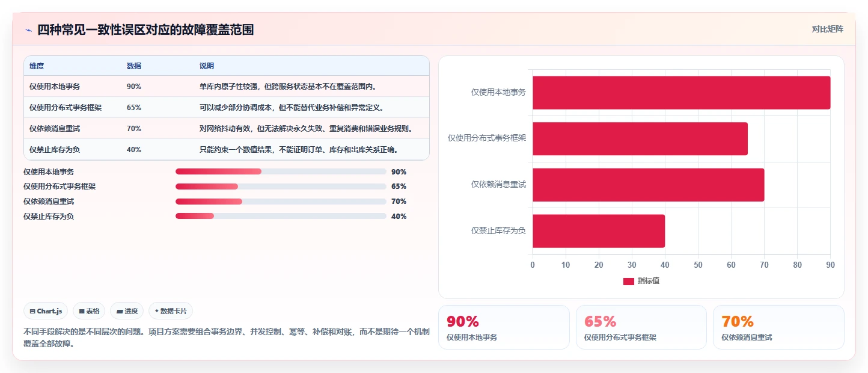Viewport: 868px width, 373px height.
Task: Select the Chart.js tag chip
Action: pyautogui.click(x=46, y=311)
